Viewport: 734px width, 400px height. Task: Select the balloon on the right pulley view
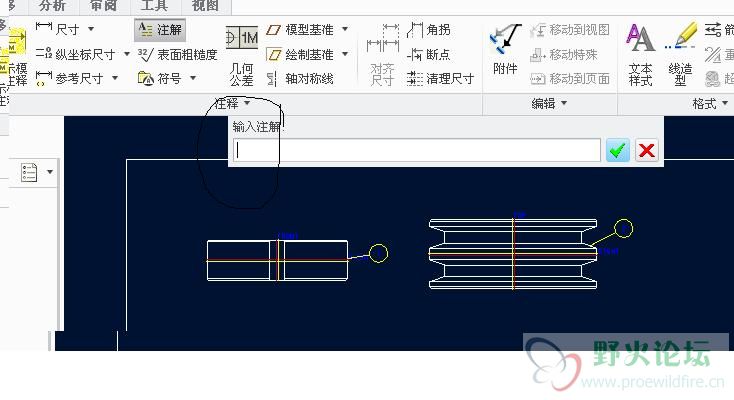(x=624, y=229)
